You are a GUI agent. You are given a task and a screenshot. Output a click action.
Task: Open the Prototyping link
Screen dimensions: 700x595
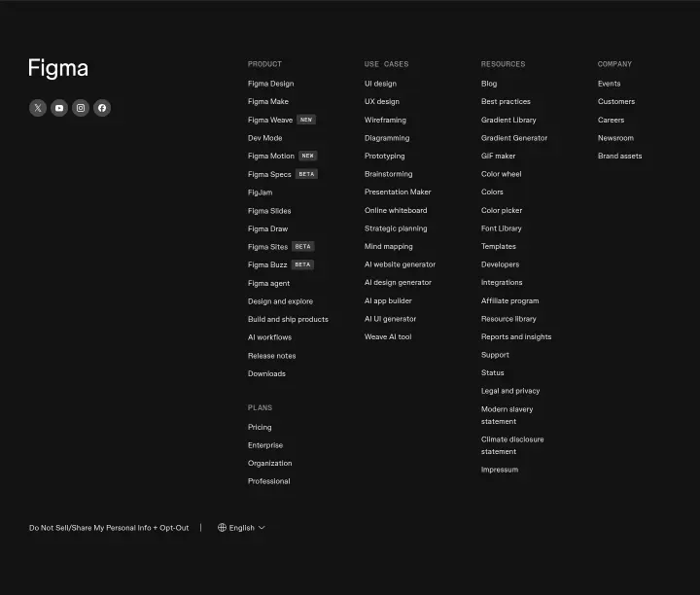(384, 156)
